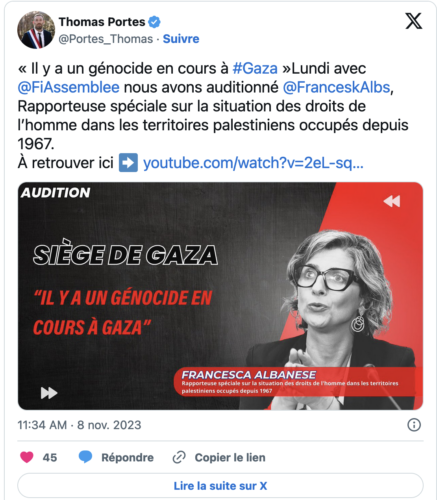This screenshot has height=500, width=437.
Task: Open the youtube.com/watch link
Action: click(253, 163)
